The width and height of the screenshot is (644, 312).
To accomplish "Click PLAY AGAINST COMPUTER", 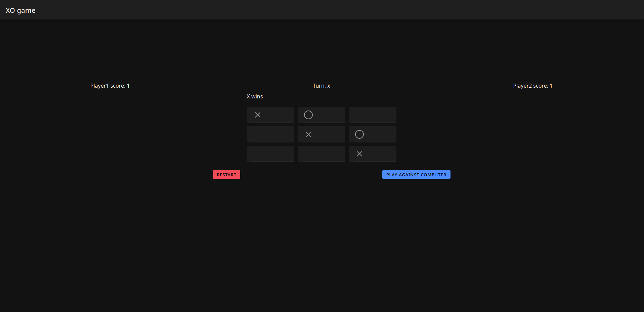I will (x=416, y=174).
